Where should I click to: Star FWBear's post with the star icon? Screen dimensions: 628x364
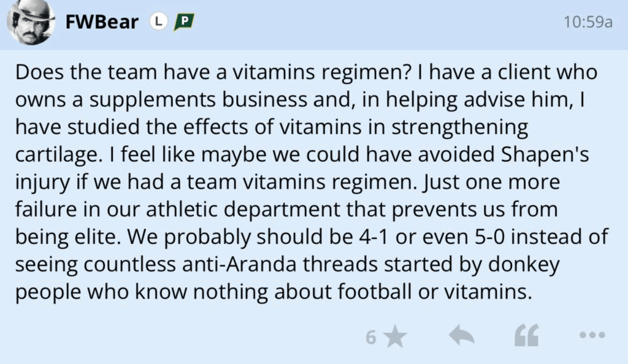point(397,336)
